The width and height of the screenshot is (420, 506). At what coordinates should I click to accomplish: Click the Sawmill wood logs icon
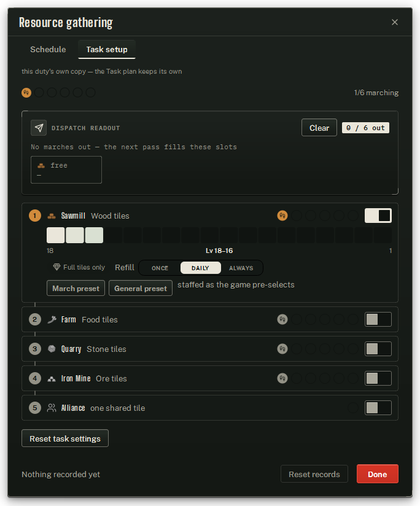tap(52, 216)
